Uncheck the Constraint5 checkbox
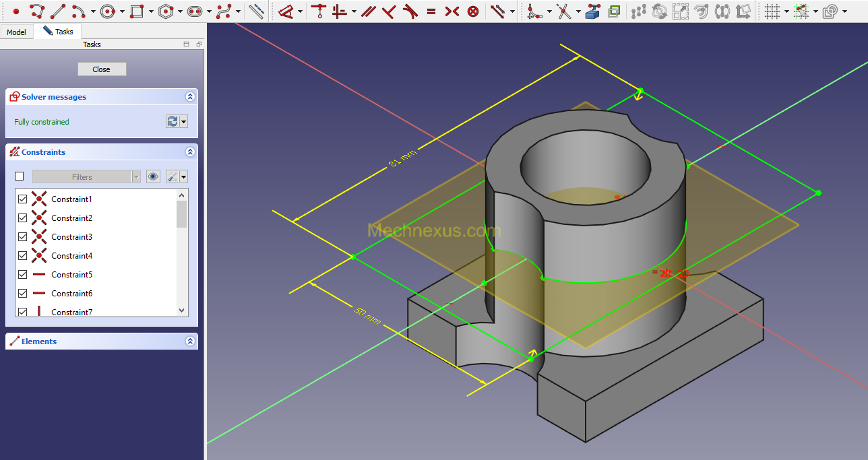Viewport: 868px width, 460px height. tap(22, 275)
